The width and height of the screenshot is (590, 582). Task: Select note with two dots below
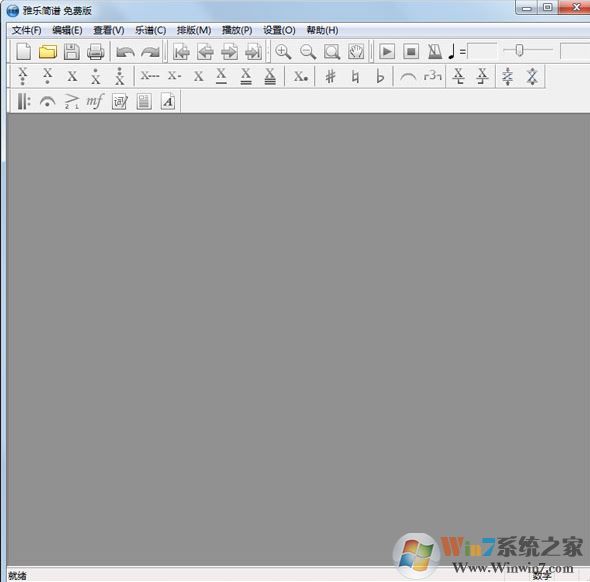coord(23,76)
